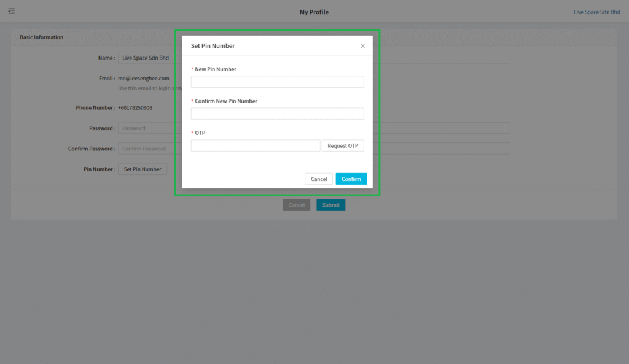629x364 pixels.
Task: Click the Confirm New Pin Number field
Action: point(277,113)
